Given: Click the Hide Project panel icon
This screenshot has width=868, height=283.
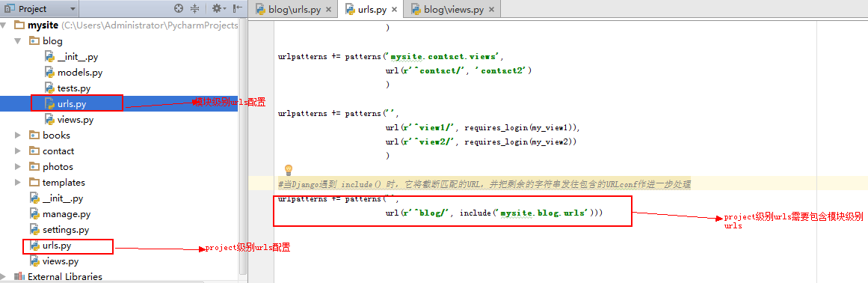Looking at the screenshot, I should pos(237,8).
